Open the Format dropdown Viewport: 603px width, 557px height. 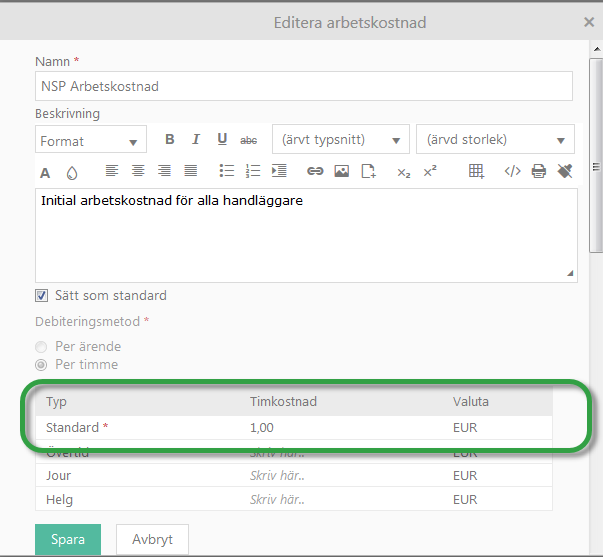(91, 141)
